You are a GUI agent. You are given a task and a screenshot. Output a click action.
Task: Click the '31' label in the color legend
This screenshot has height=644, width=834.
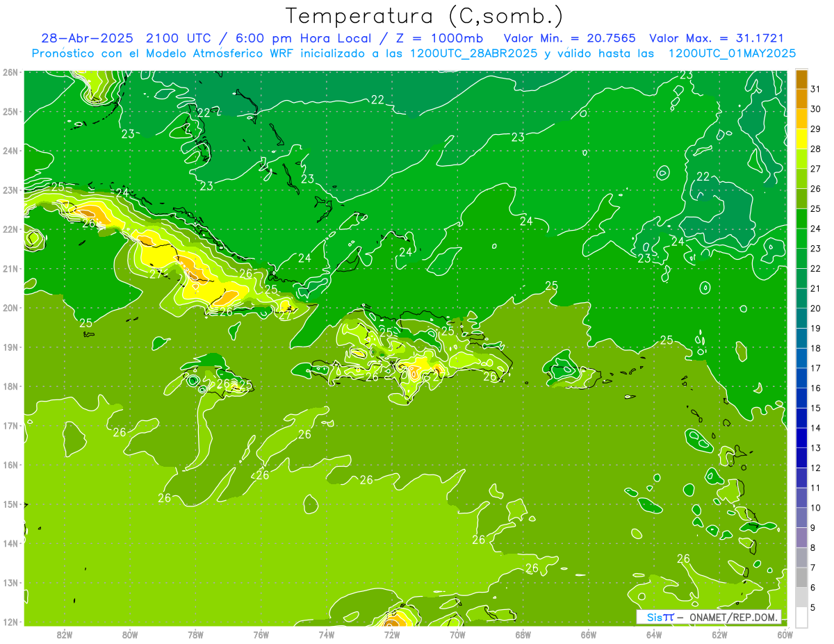tap(816, 89)
